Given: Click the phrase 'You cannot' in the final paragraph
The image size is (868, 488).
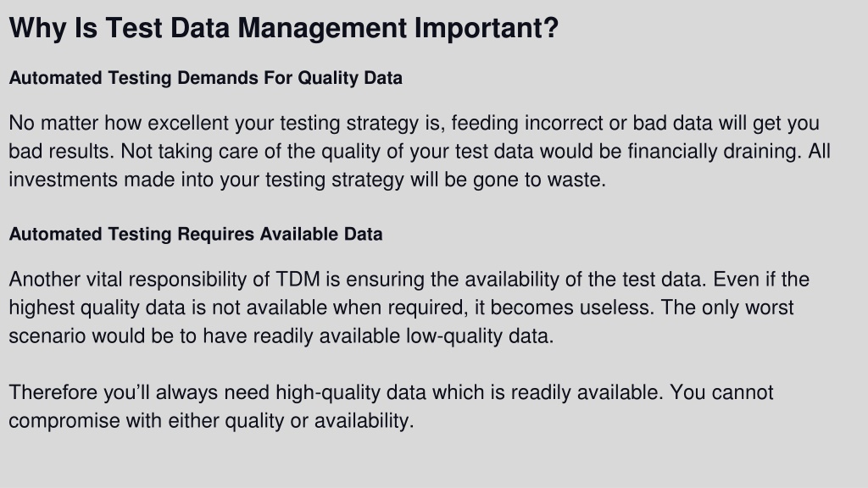Looking at the screenshot, I should [721, 393].
